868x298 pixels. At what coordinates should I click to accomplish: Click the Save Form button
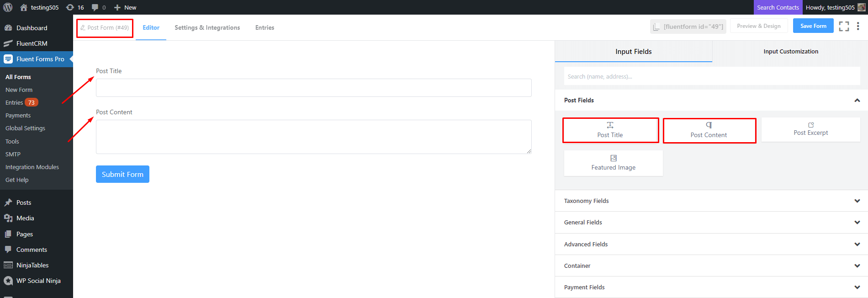click(813, 26)
